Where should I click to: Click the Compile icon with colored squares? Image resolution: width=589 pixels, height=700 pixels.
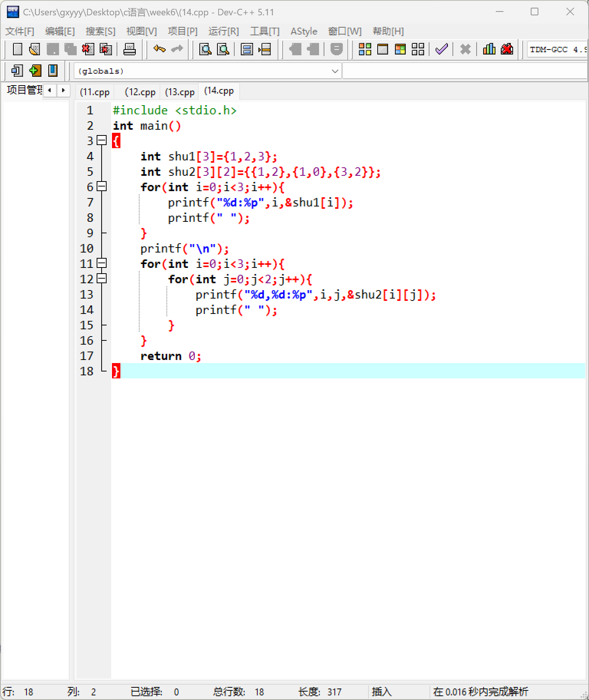(x=365, y=49)
